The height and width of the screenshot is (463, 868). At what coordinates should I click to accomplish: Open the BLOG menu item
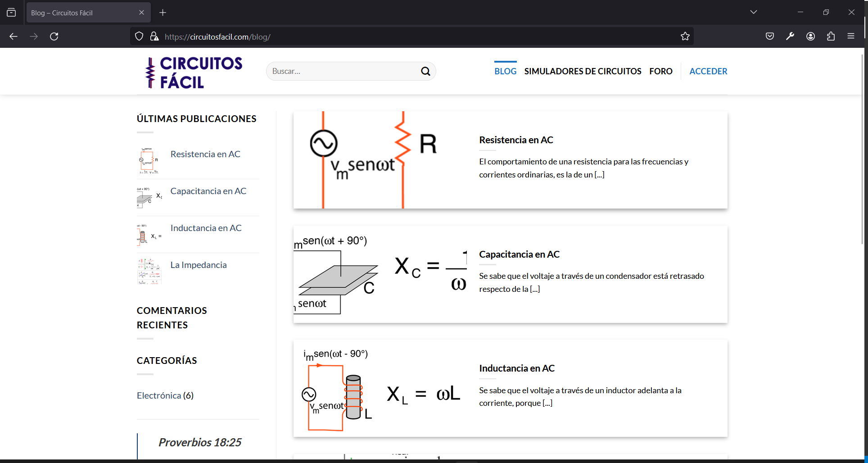coord(506,71)
